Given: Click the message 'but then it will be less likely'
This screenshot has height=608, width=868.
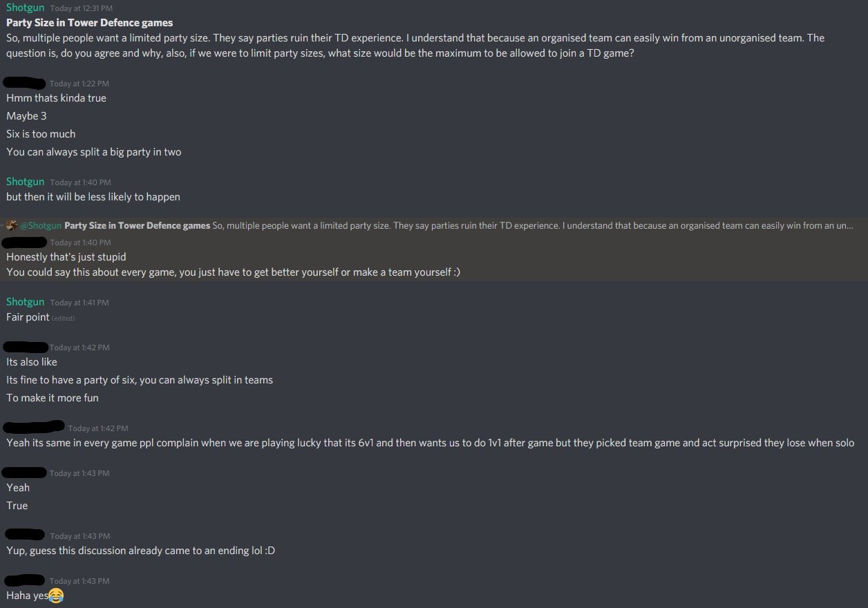Looking at the screenshot, I should (93, 197).
